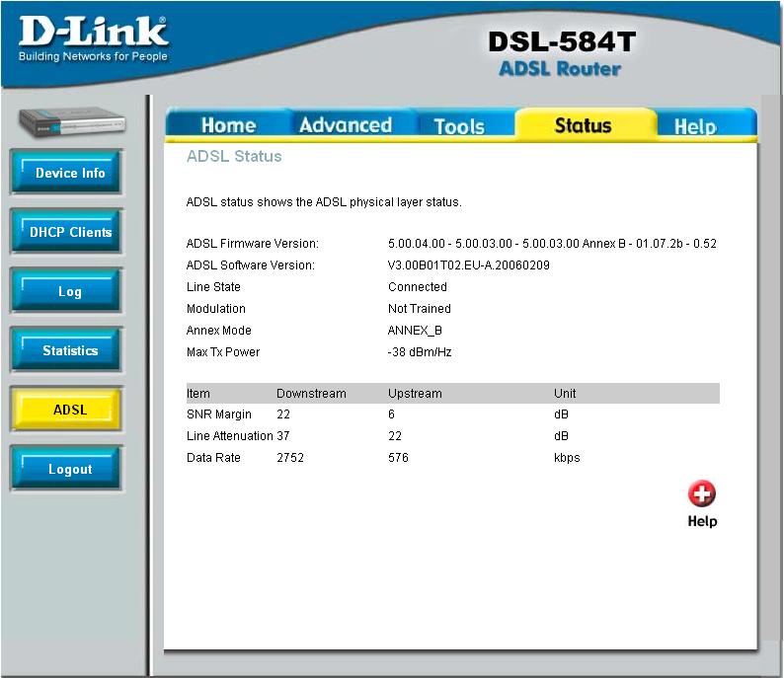Click downstream line attenuation value 37

click(283, 435)
